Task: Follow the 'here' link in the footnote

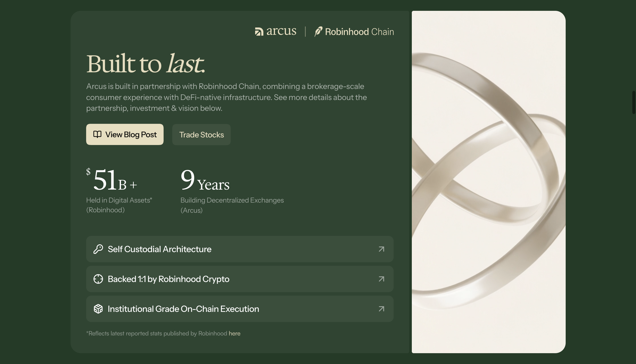Action: click(x=235, y=333)
